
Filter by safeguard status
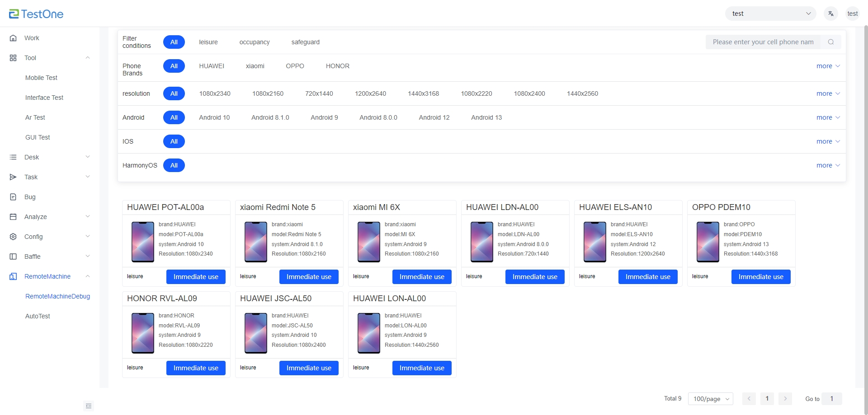pos(306,42)
